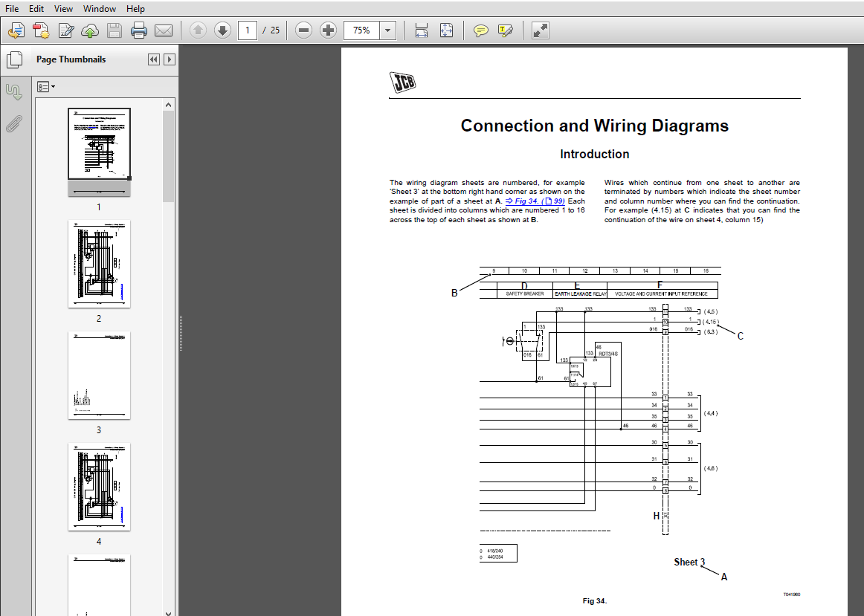Select page 2 thumbnail
The image size is (864, 616).
(99, 264)
